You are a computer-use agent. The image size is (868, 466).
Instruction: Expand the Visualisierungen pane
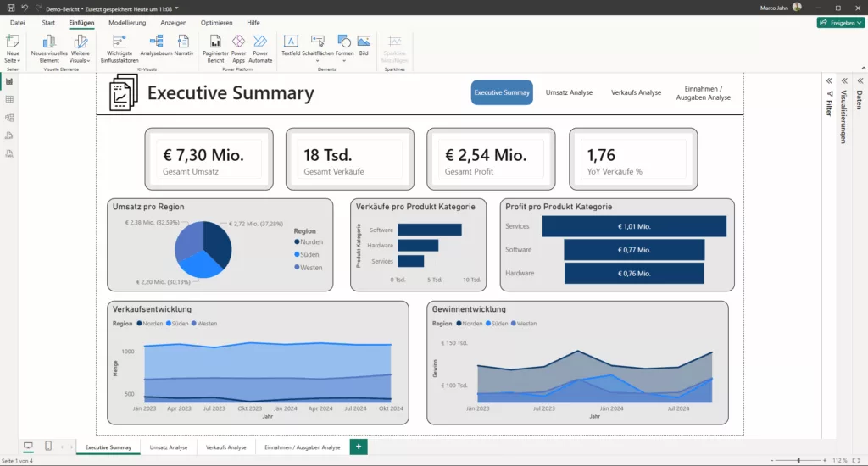[843, 80]
